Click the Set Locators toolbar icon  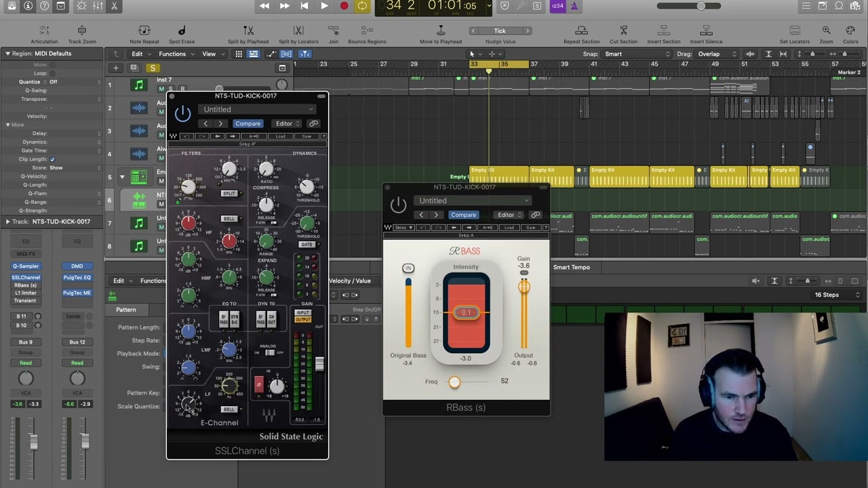pos(795,30)
